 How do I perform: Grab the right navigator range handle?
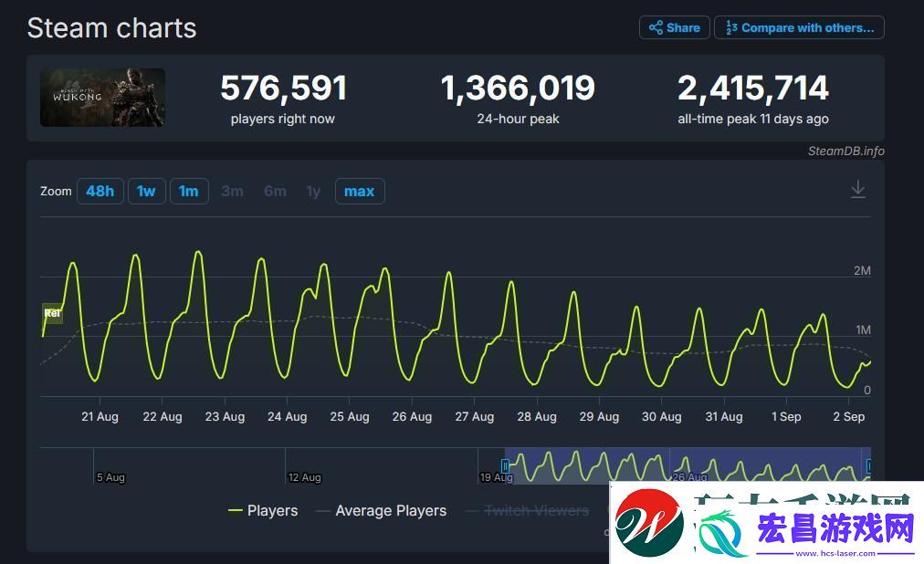tap(868, 466)
